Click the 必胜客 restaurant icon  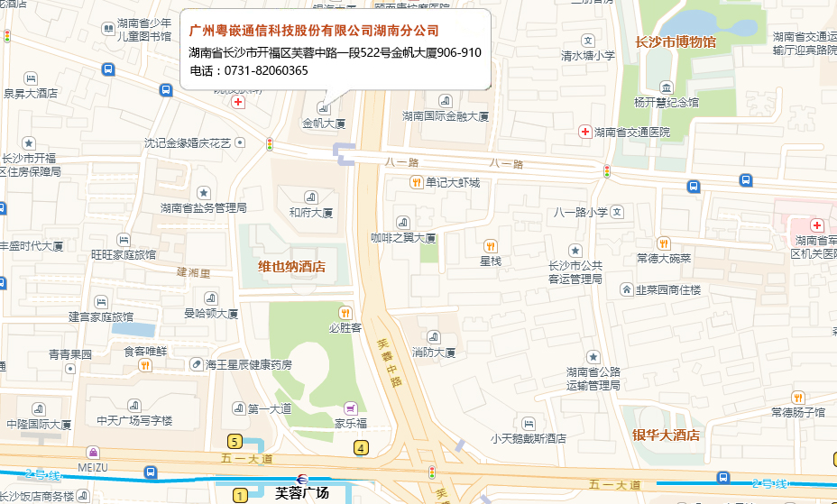click(345, 313)
